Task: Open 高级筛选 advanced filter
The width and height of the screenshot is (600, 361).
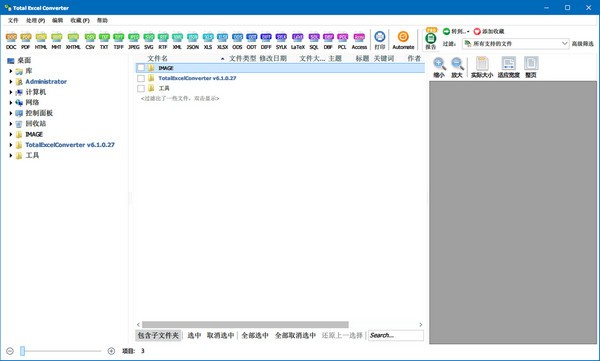Action: pos(582,44)
